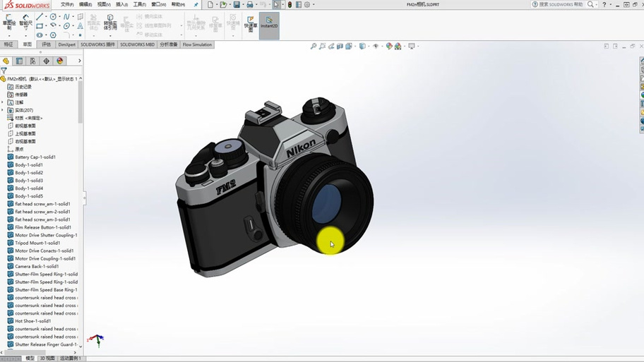The width and height of the screenshot is (644, 362).
Task: Open the 编辑 (Edit) menu
Action: [85, 4]
